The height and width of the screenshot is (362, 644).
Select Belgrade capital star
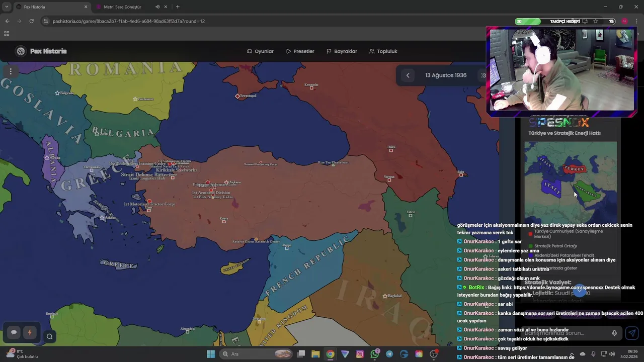pos(57,93)
